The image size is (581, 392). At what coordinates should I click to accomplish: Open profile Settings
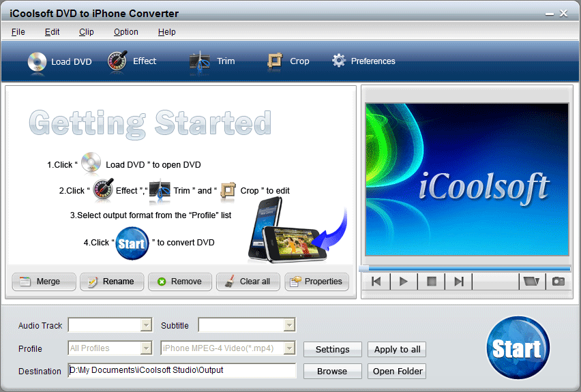pyautogui.click(x=332, y=349)
